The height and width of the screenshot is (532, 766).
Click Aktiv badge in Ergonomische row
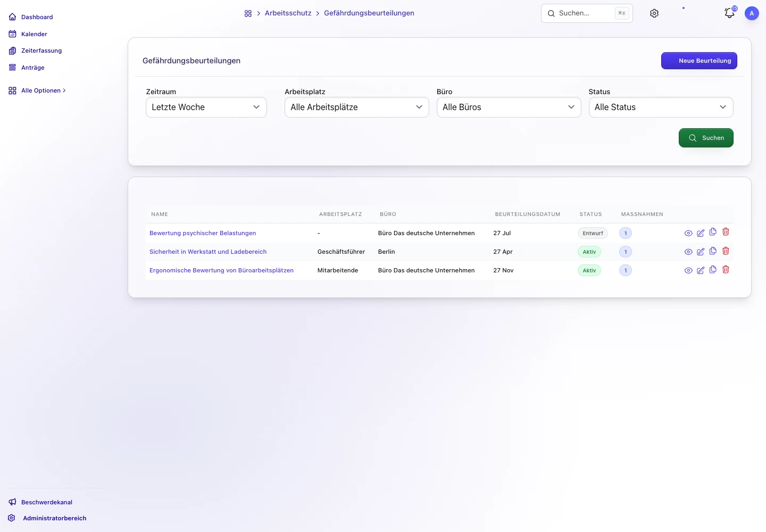tap(589, 270)
